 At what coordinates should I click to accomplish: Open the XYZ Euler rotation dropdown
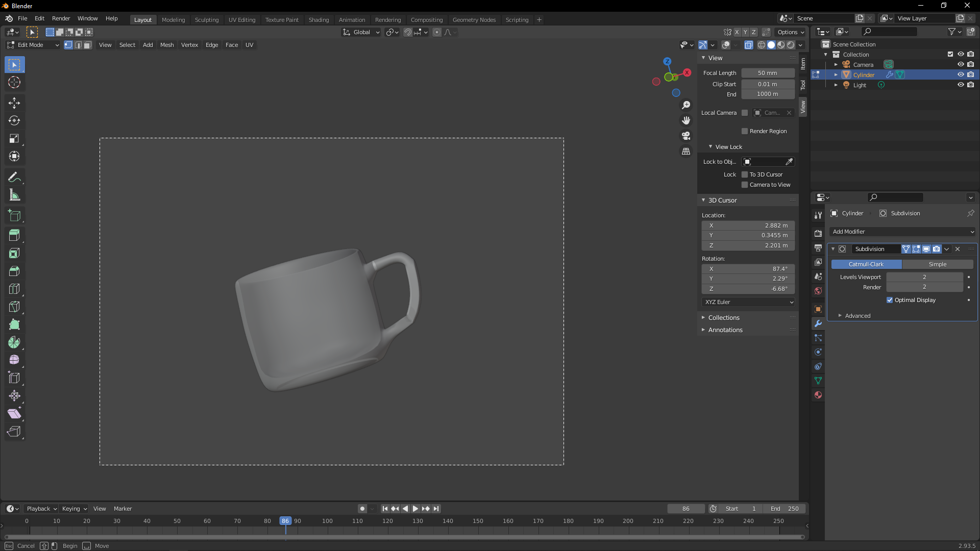coord(748,302)
